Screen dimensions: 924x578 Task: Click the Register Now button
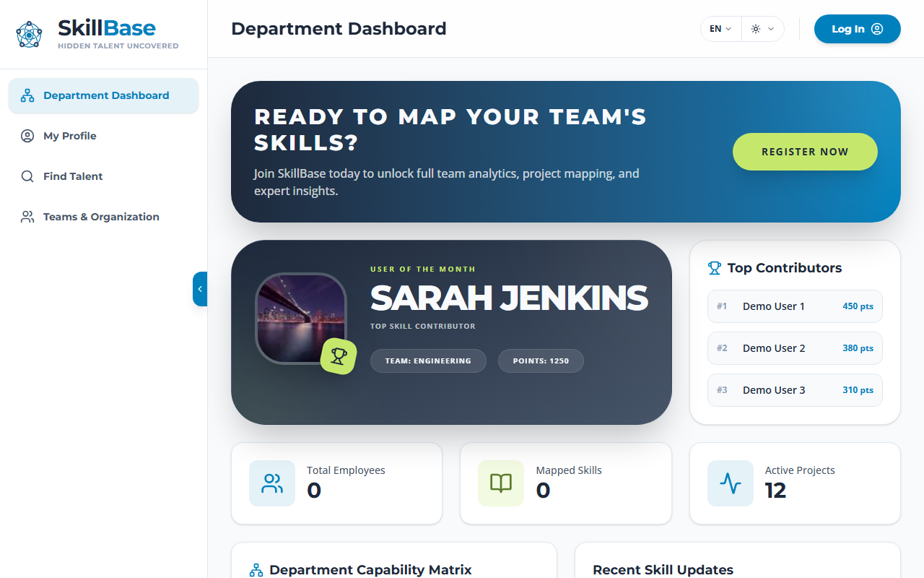click(805, 152)
